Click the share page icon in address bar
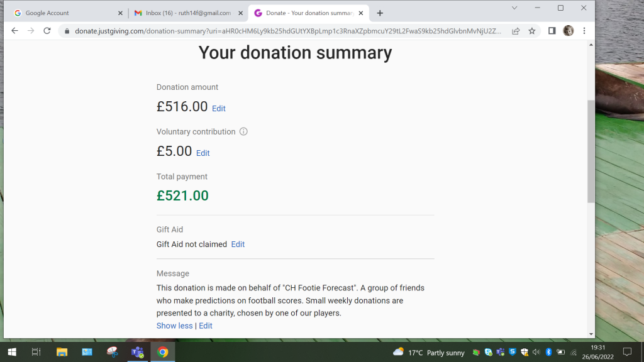The width and height of the screenshot is (644, 362). click(516, 31)
